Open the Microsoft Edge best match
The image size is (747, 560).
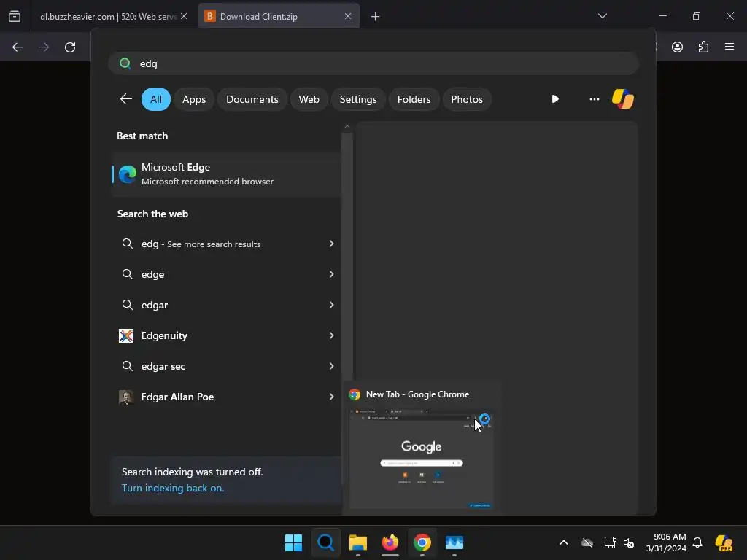(x=227, y=174)
